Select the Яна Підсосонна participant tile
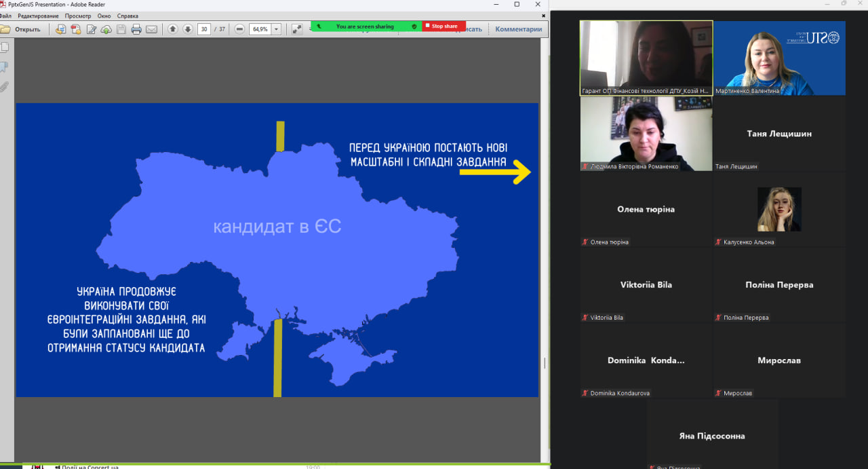The width and height of the screenshot is (868, 469). point(712,434)
